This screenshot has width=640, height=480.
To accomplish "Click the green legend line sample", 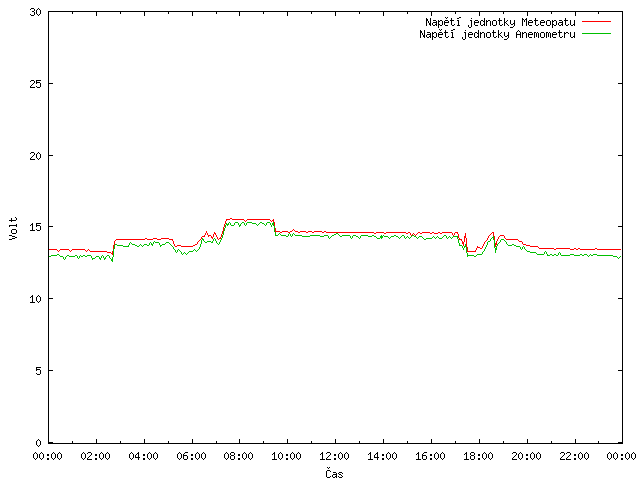I will click(596, 33).
